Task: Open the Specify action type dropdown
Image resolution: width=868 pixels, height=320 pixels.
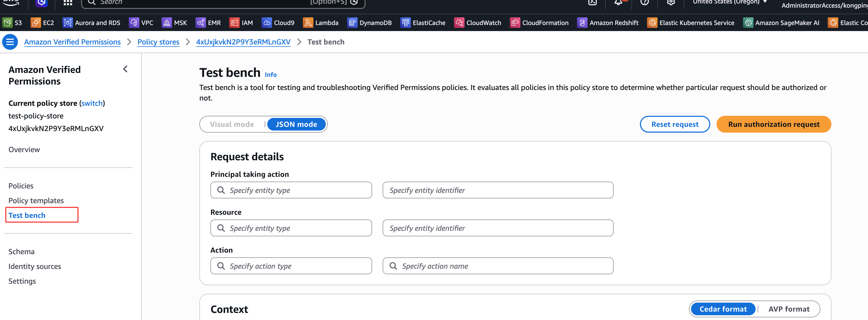Action: point(291,266)
